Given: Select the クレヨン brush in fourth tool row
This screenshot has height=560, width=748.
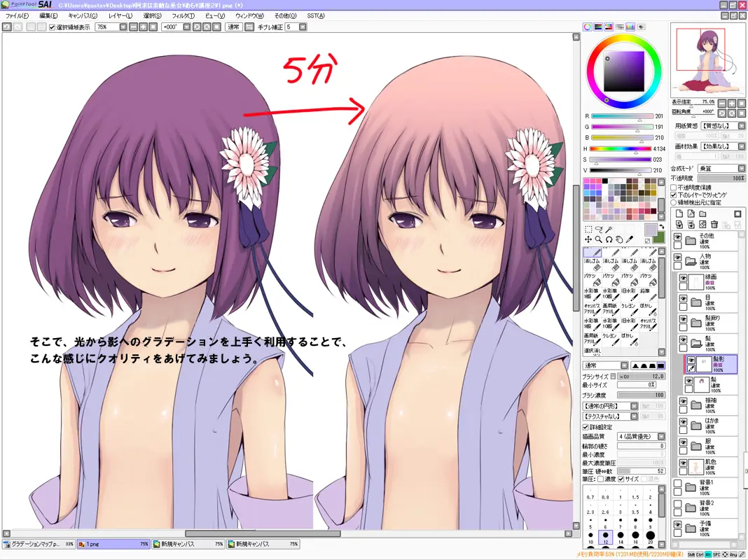Looking at the screenshot, I should (x=630, y=309).
